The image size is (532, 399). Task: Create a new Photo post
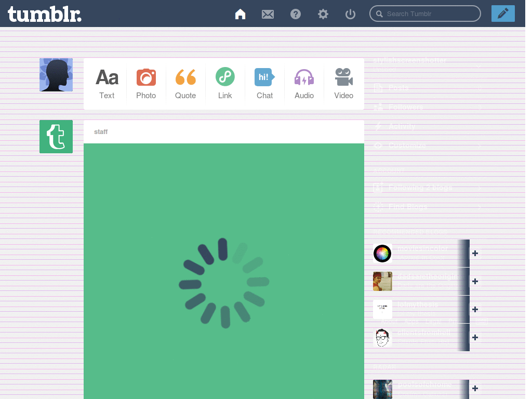146,84
